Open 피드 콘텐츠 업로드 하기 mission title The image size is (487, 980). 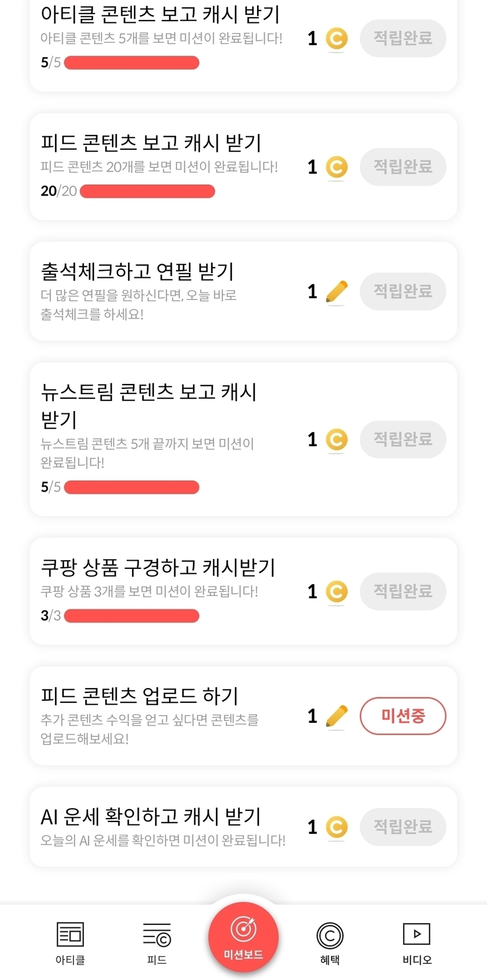click(140, 696)
